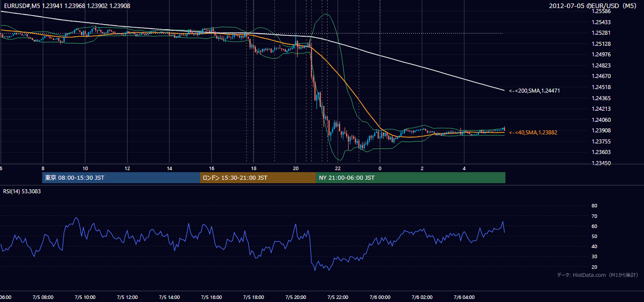Click RSI scale value 30
The width and height of the screenshot is (644, 302).
point(594,257)
